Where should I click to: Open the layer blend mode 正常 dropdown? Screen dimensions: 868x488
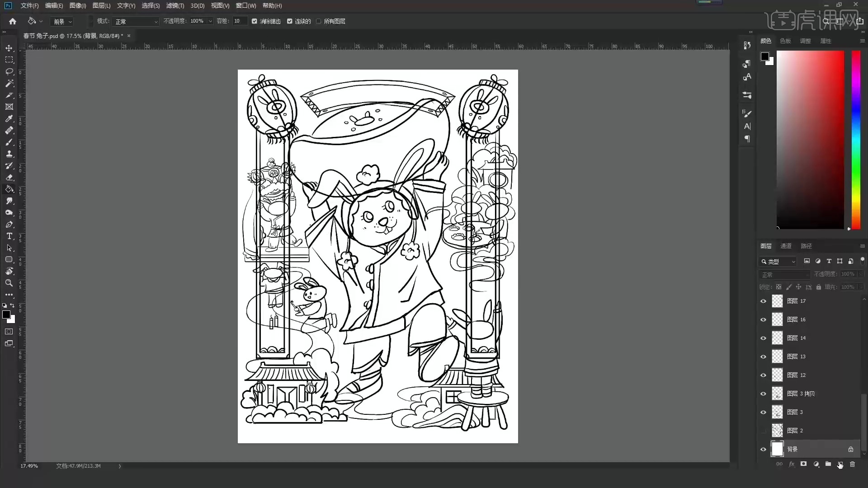[784, 274]
